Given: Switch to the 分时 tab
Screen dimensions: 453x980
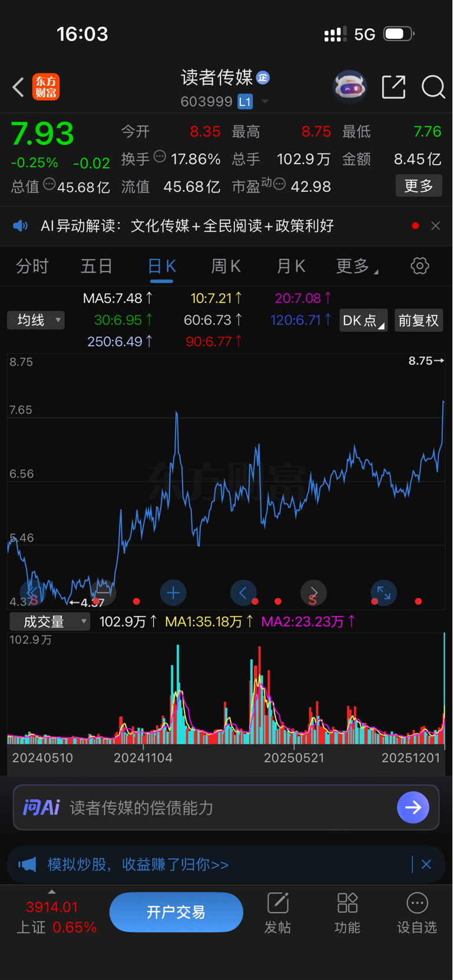Looking at the screenshot, I should point(32,267).
